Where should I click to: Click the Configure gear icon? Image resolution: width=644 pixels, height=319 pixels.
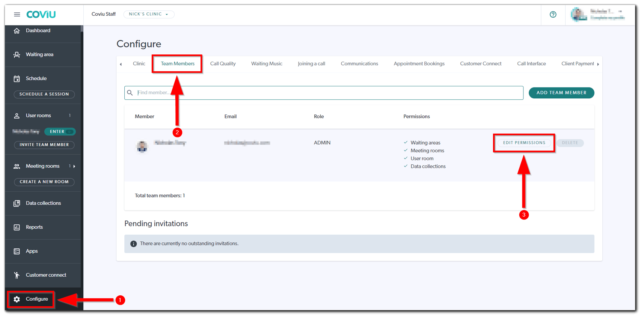click(x=17, y=299)
